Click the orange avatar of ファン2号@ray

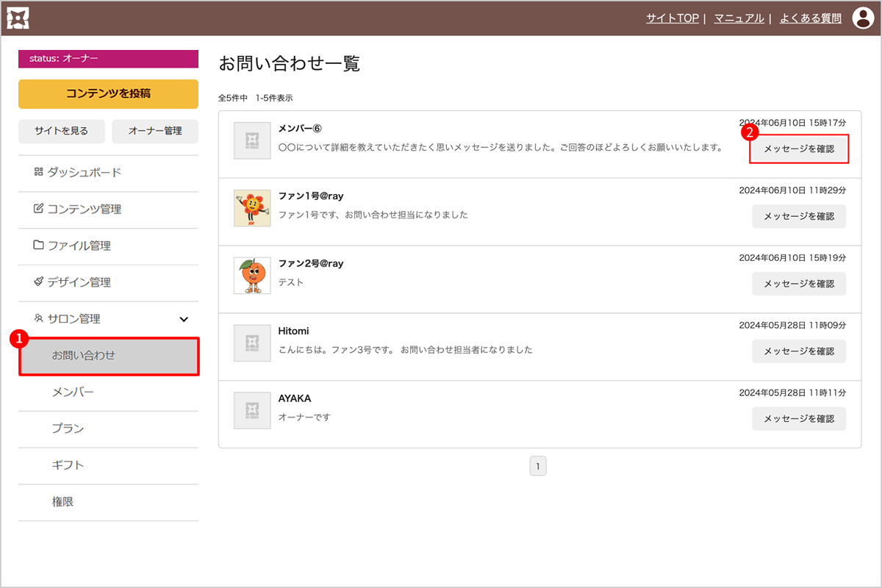click(252, 276)
